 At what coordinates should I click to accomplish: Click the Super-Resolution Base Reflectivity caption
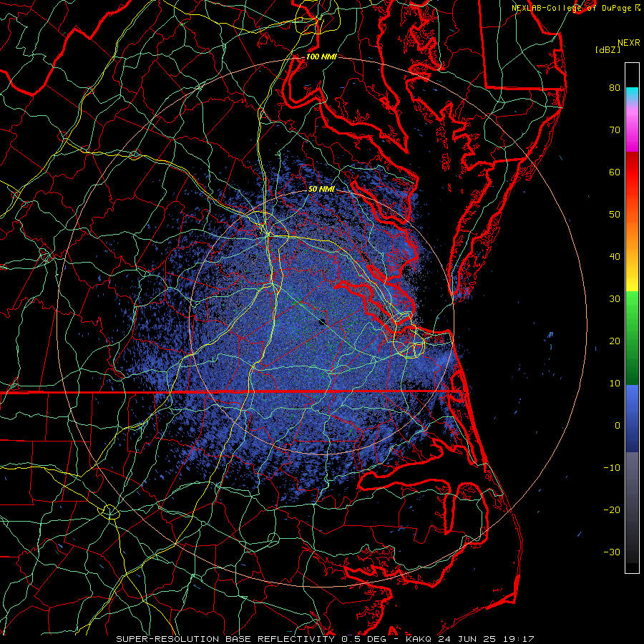pos(325,639)
